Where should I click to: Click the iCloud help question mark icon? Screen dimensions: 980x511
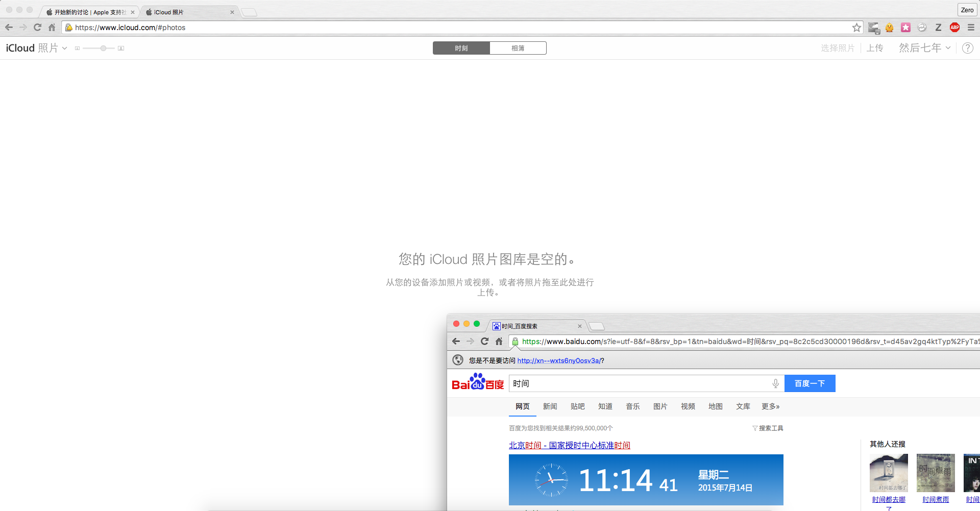(x=967, y=48)
